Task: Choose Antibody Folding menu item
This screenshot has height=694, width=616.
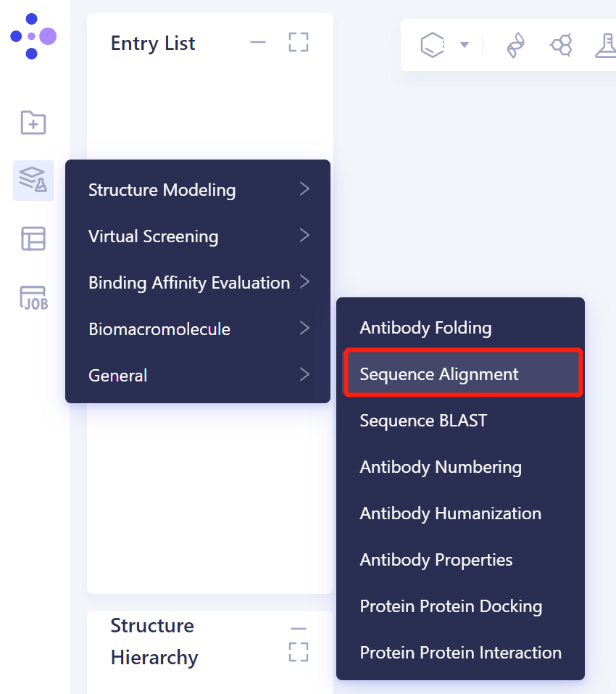Action: 425,328
